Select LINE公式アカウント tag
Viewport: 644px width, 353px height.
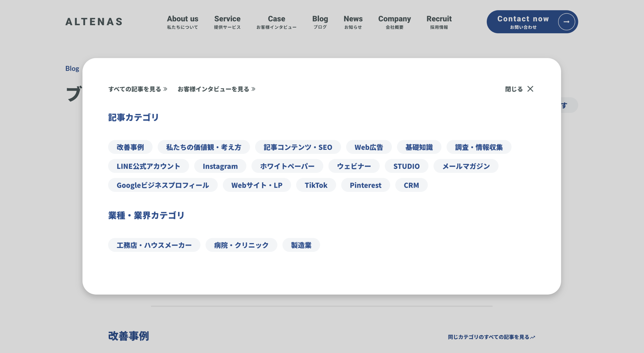click(148, 166)
